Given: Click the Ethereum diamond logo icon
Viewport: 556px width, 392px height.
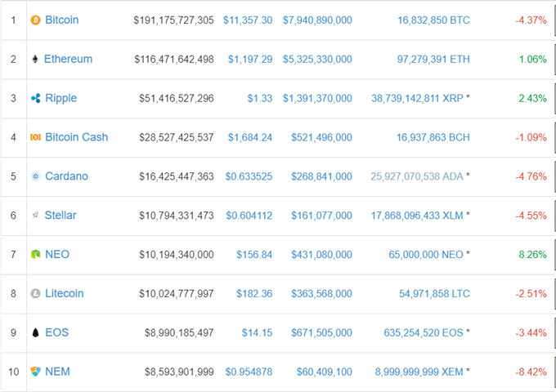Looking at the screenshot, I should [34, 59].
